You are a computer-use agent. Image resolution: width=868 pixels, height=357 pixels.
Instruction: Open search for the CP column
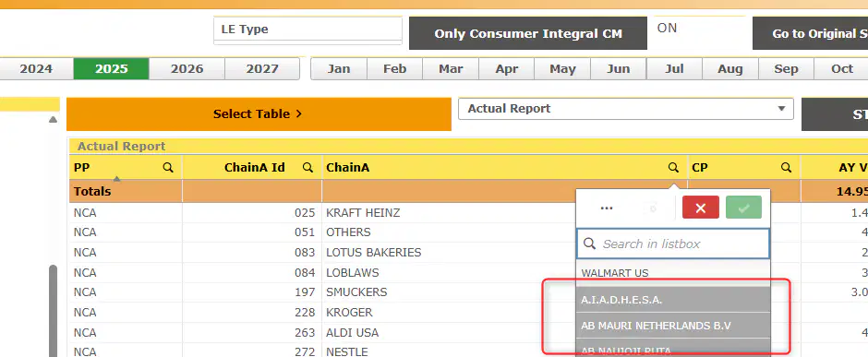click(x=786, y=168)
